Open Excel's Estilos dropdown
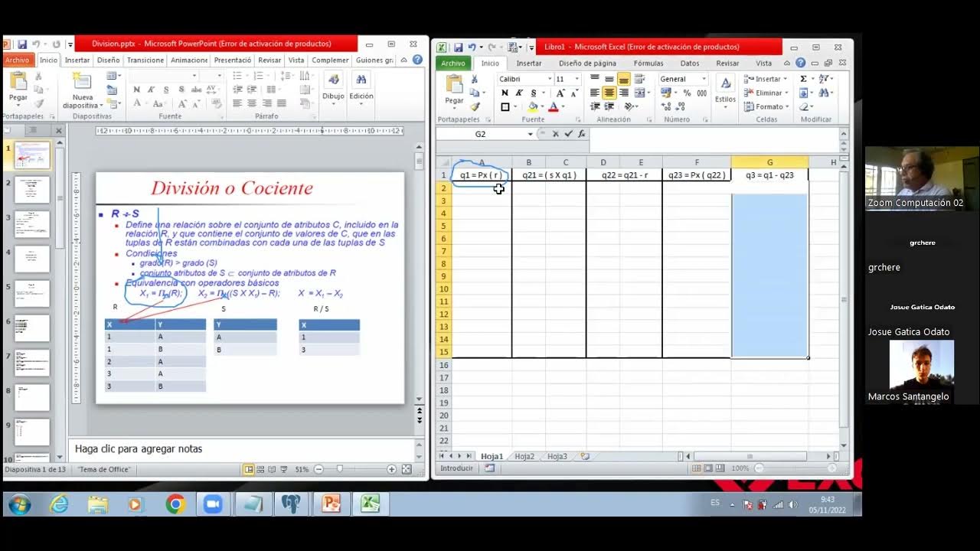The image size is (980, 551). click(725, 93)
